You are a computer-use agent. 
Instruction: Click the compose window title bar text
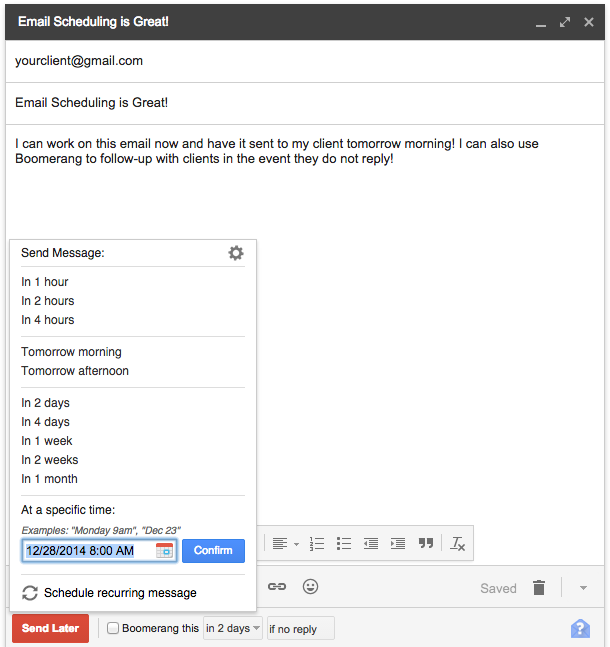(x=93, y=21)
